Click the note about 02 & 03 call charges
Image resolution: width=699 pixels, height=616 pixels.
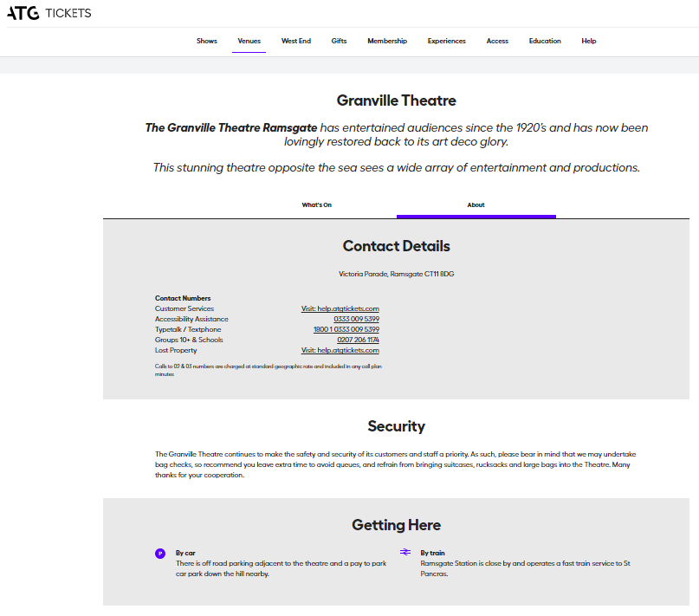268,370
